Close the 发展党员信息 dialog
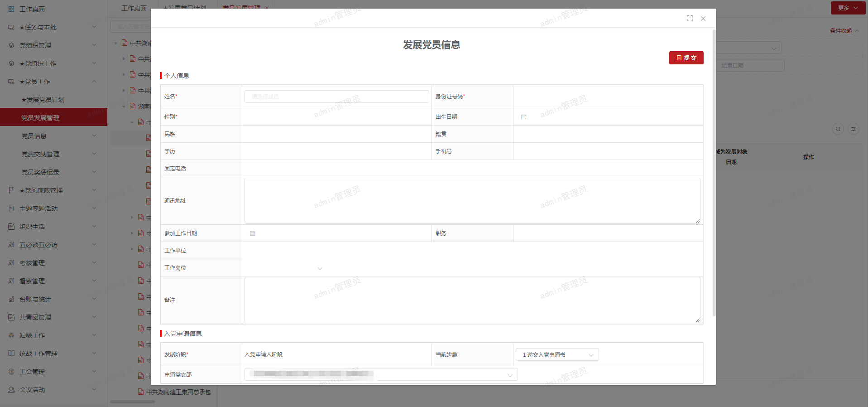This screenshot has height=407, width=868. click(703, 19)
